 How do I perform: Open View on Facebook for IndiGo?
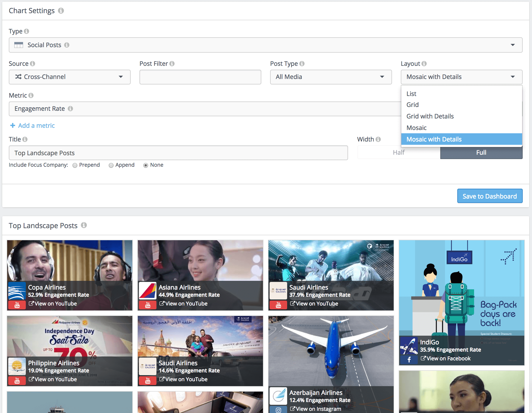446,358
